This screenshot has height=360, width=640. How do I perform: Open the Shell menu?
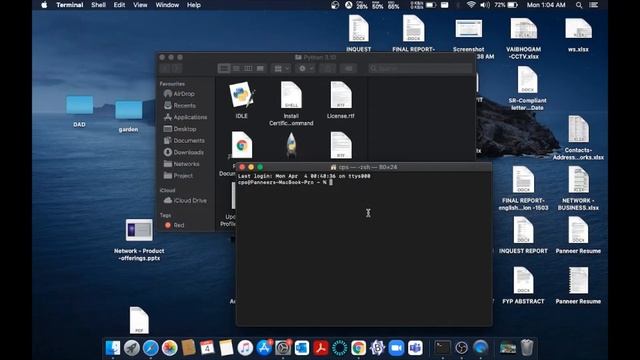point(98,5)
